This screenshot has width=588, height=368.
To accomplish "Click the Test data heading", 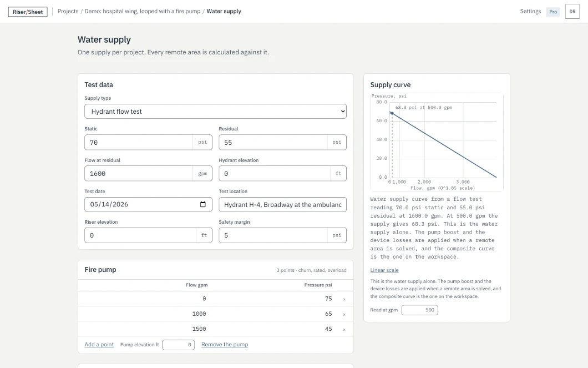I will coord(99,85).
